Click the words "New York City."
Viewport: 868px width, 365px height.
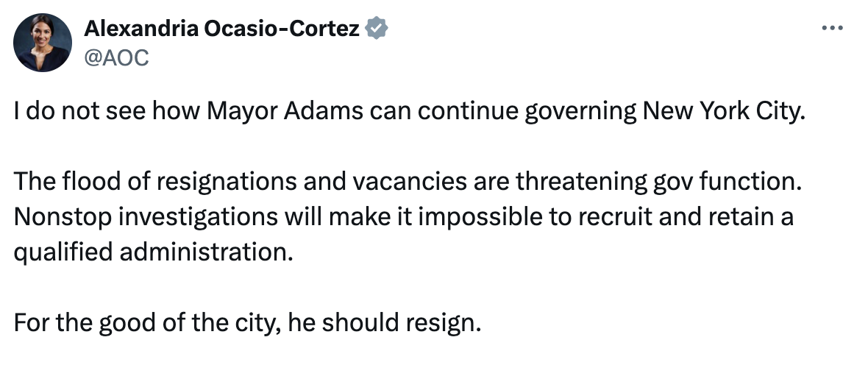[723, 111]
